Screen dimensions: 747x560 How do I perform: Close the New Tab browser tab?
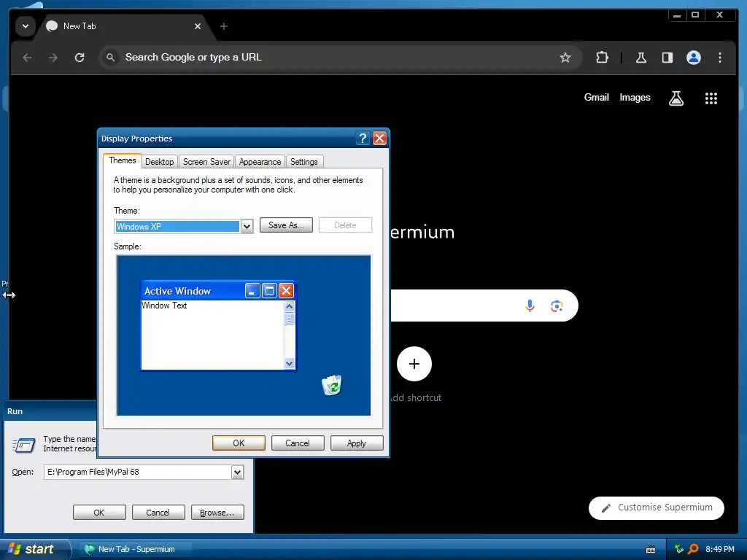tap(198, 26)
